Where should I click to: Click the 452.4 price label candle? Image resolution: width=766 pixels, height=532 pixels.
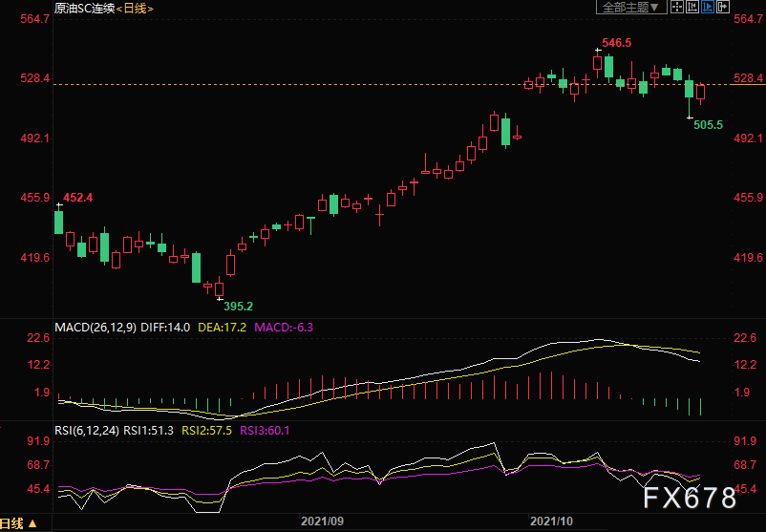coord(78,198)
